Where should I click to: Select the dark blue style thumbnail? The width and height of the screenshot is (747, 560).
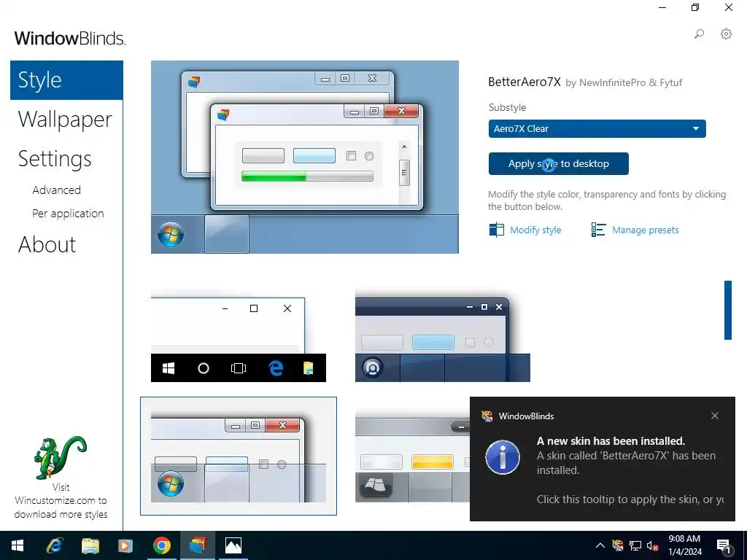(443, 335)
